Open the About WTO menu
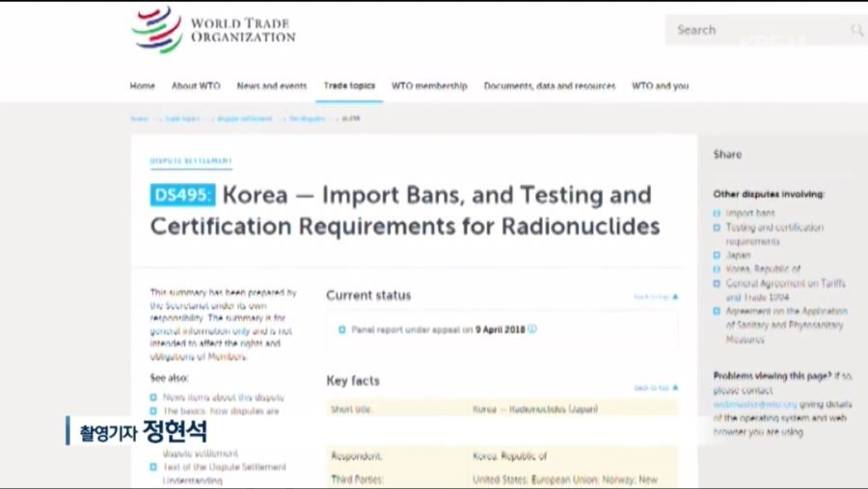868x489 pixels. pos(196,86)
